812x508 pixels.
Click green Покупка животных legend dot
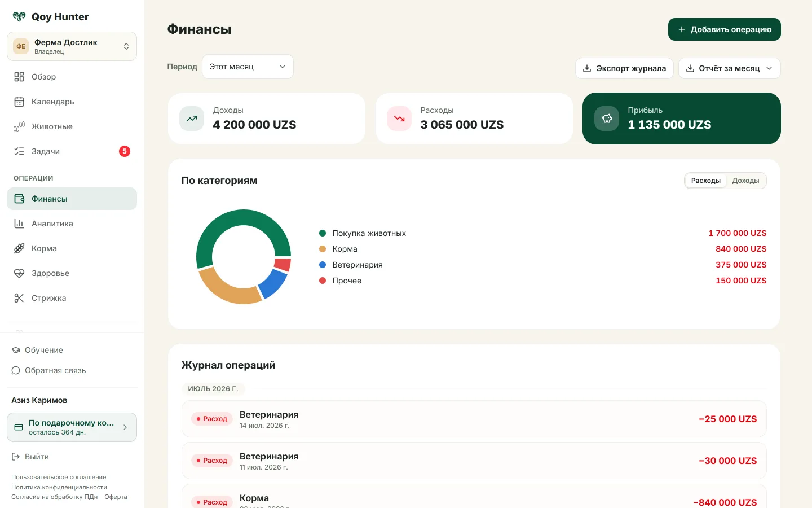[323, 233]
